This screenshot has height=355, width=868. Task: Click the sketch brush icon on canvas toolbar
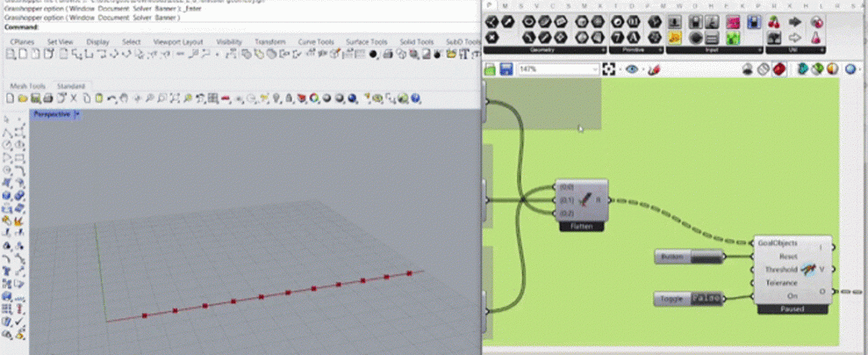point(654,69)
